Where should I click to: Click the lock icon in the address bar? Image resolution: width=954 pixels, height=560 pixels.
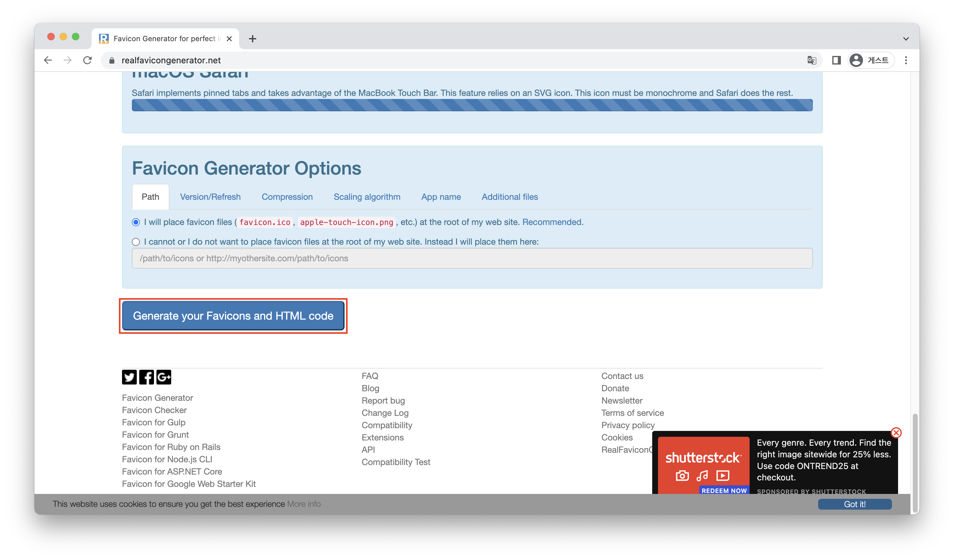112,61
